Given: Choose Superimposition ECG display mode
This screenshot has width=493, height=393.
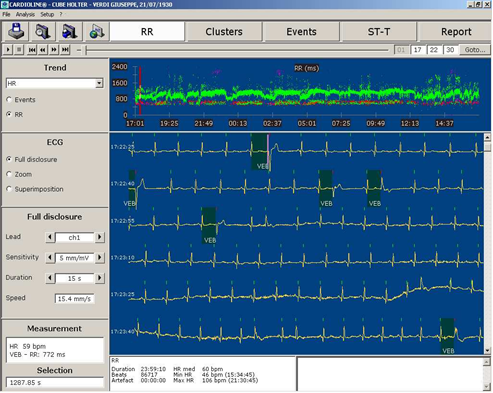Looking at the screenshot, I should pyautogui.click(x=9, y=189).
